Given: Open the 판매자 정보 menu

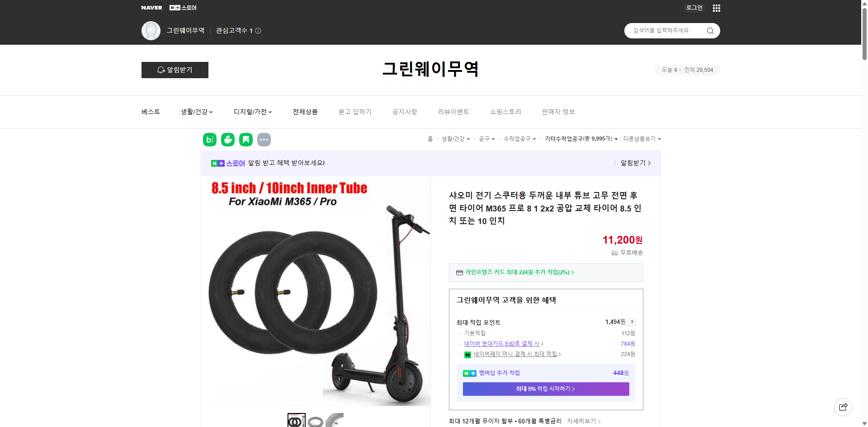Looking at the screenshot, I should click(558, 112).
